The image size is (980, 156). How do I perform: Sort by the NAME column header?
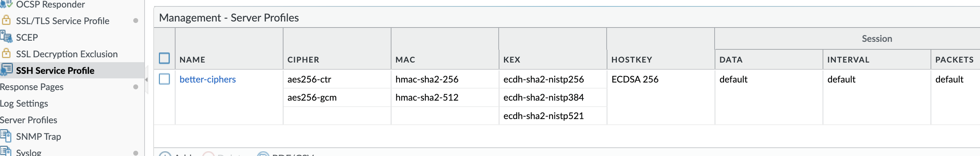tap(192, 60)
